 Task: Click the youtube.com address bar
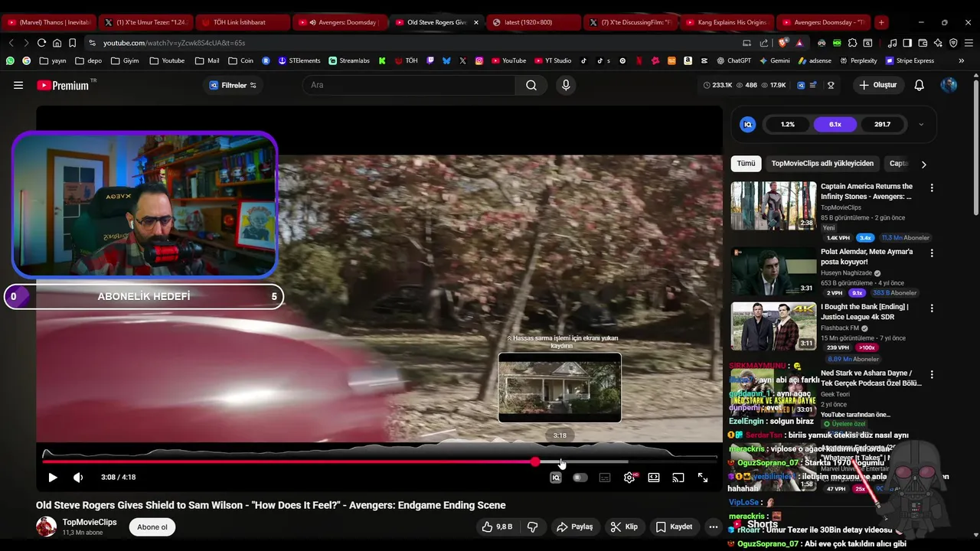pos(413,43)
